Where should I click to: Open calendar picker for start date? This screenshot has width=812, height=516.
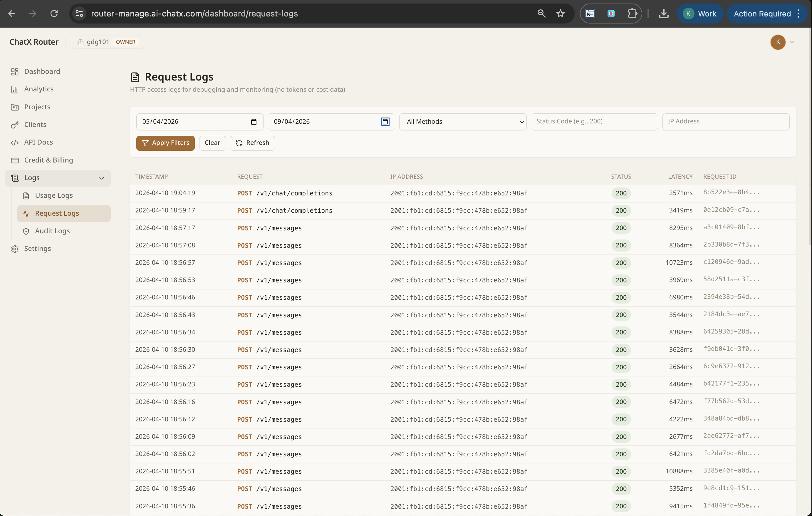point(254,122)
